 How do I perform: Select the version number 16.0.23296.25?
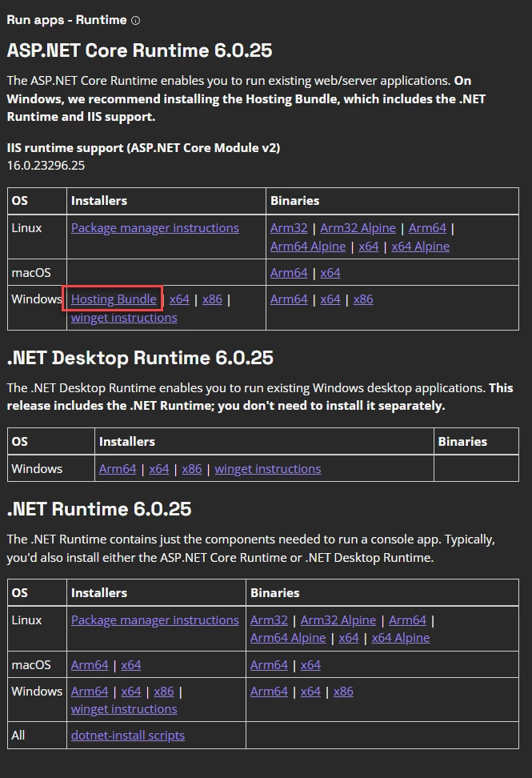46,165
